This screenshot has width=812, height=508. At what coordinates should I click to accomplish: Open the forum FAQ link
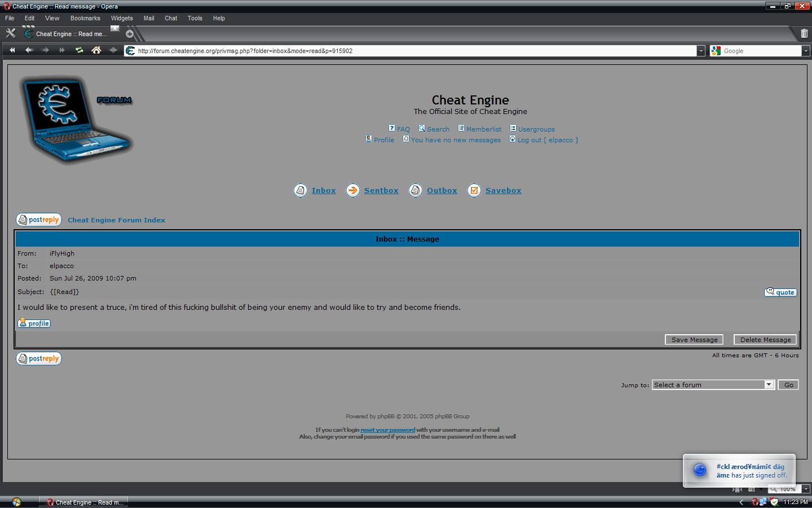click(403, 129)
